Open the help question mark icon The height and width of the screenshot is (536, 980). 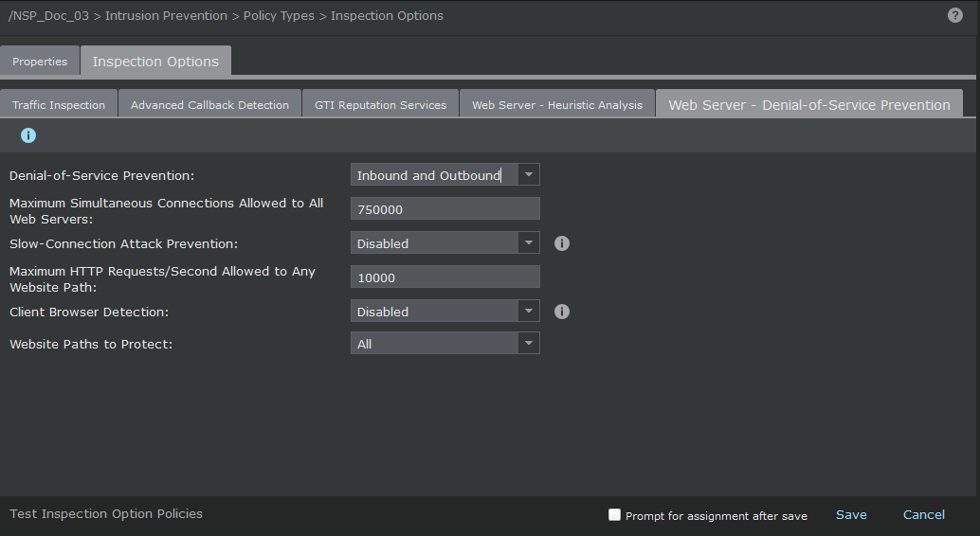click(x=954, y=15)
